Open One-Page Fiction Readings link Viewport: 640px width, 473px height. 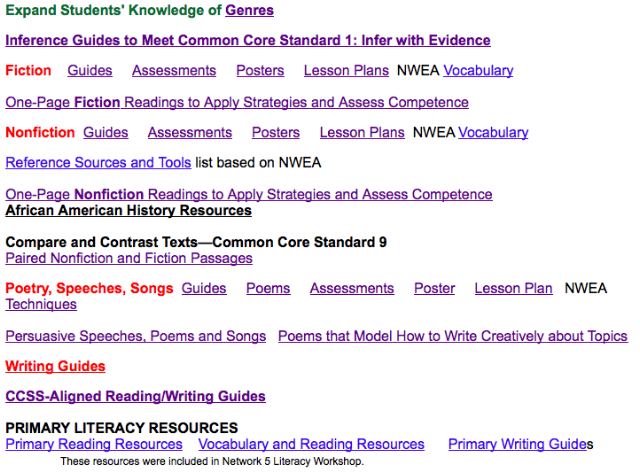point(237,102)
